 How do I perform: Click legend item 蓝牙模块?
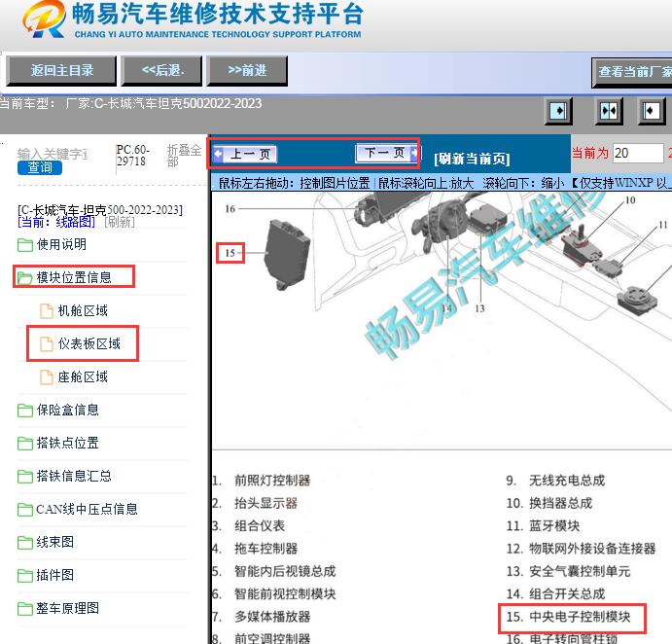554,525
